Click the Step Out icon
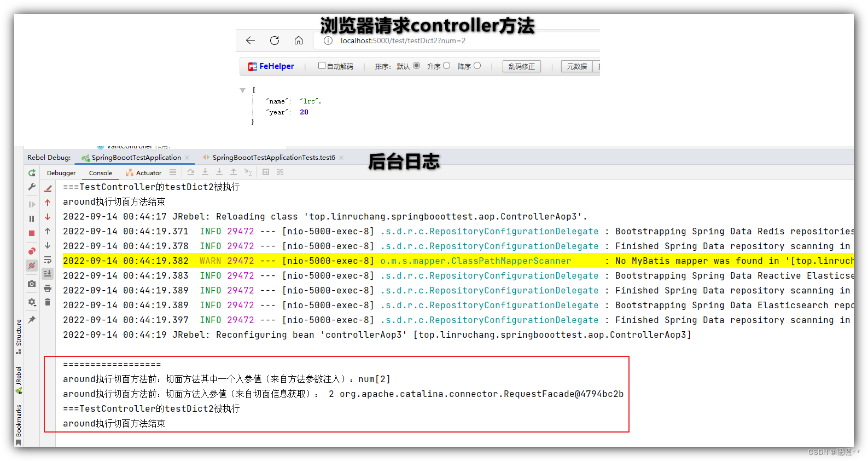 [x=234, y=172]
